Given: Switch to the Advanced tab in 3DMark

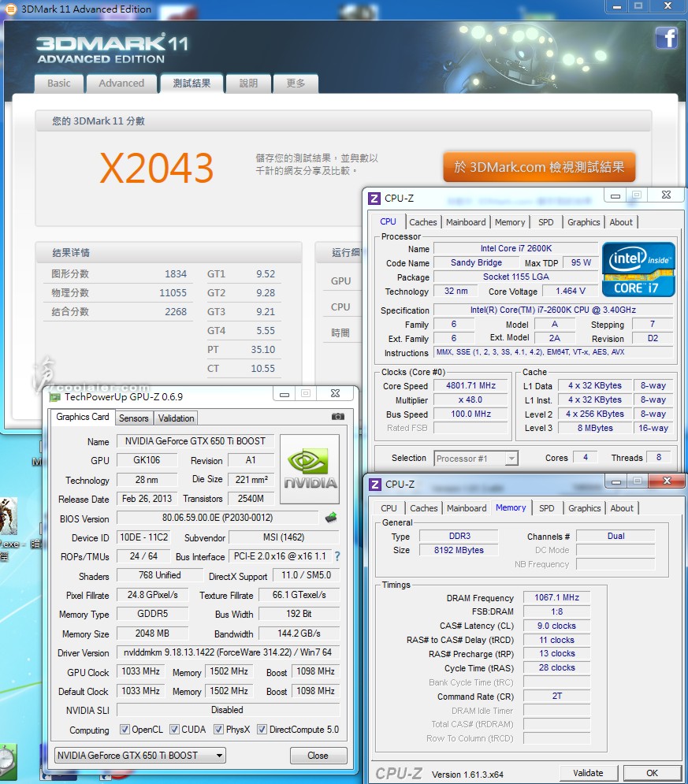Looking at the screenshot, I should click(121, 83).
